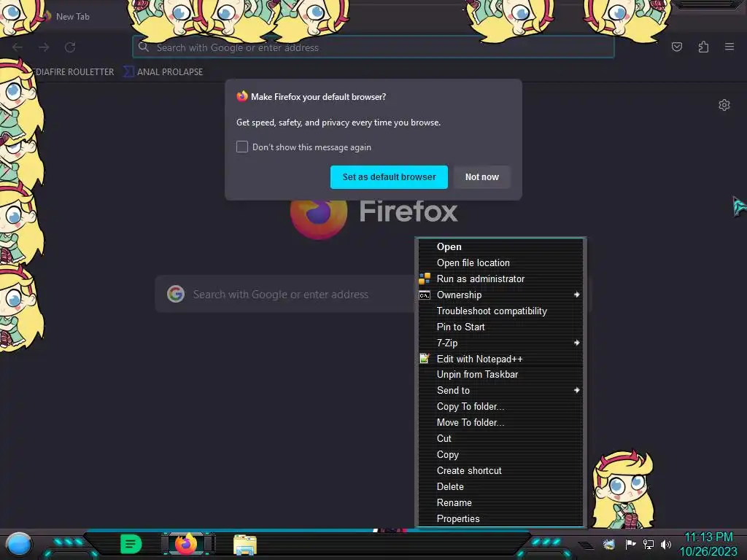747x560 pixels.
Task: Click the address bar search field
Action: pyautogui.click(x=373, y=47)
